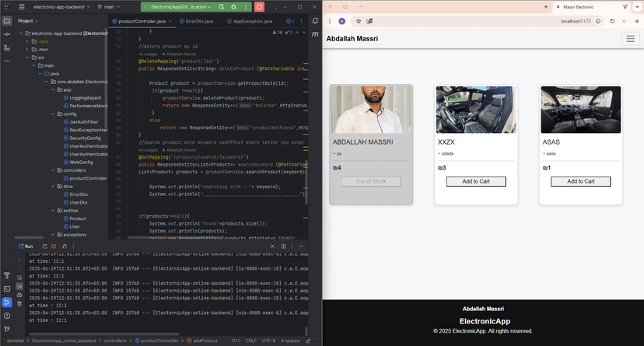Viewport: 644px width, 346px height.
Task: Open run configuration ElectornicAppOnl...lication dropdown
Action: pos(178,6)
